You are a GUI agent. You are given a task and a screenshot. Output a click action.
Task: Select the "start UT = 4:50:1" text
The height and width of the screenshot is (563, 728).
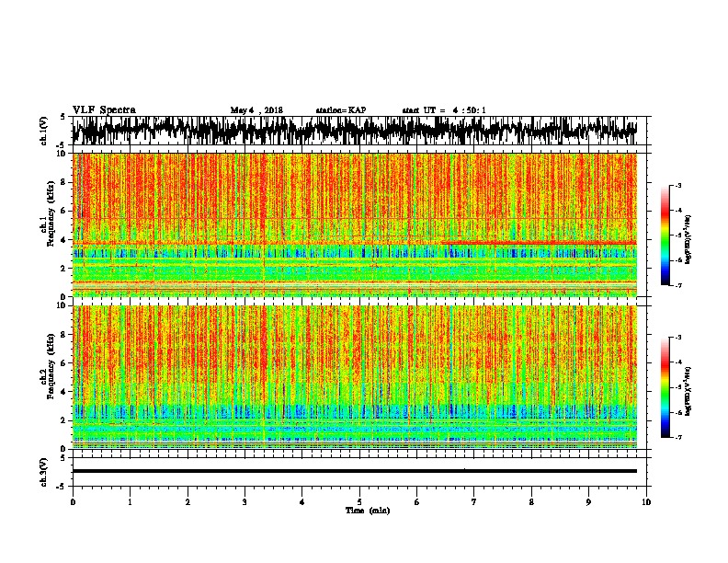tap(444, 110)
